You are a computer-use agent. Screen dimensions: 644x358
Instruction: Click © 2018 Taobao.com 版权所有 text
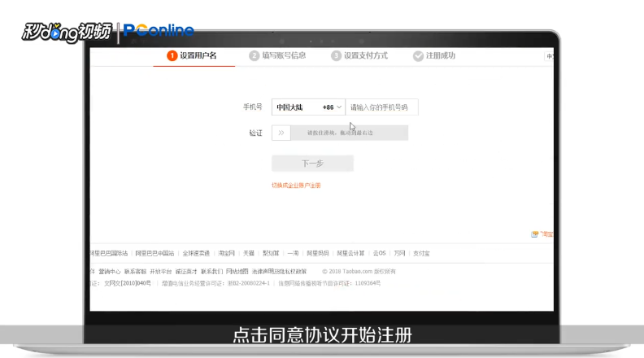coord(359,272)
